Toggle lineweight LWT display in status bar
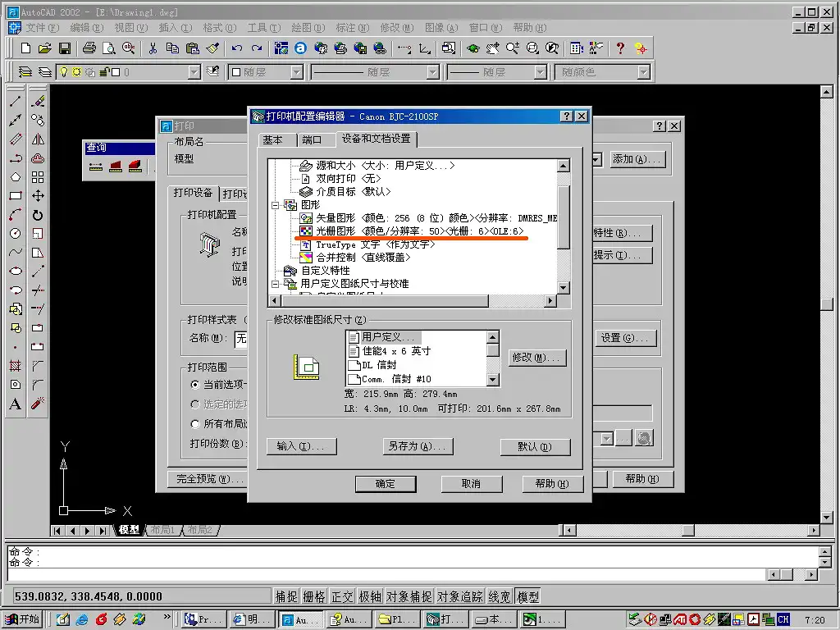Screen dimensions: 840x630 pyautogui.click(x=500, y=596)
